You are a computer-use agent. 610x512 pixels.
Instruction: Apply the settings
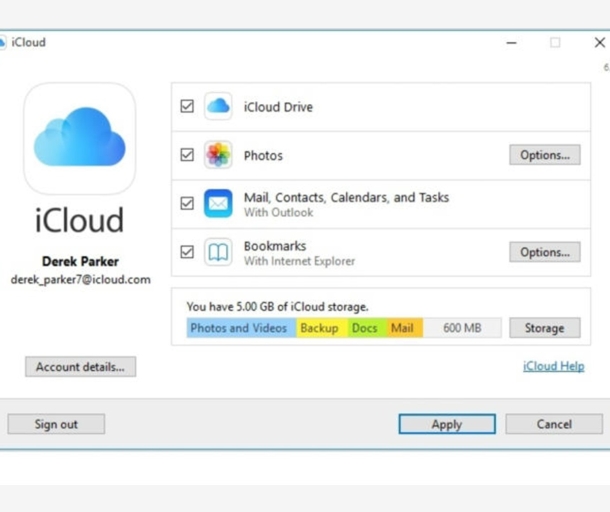447,424
